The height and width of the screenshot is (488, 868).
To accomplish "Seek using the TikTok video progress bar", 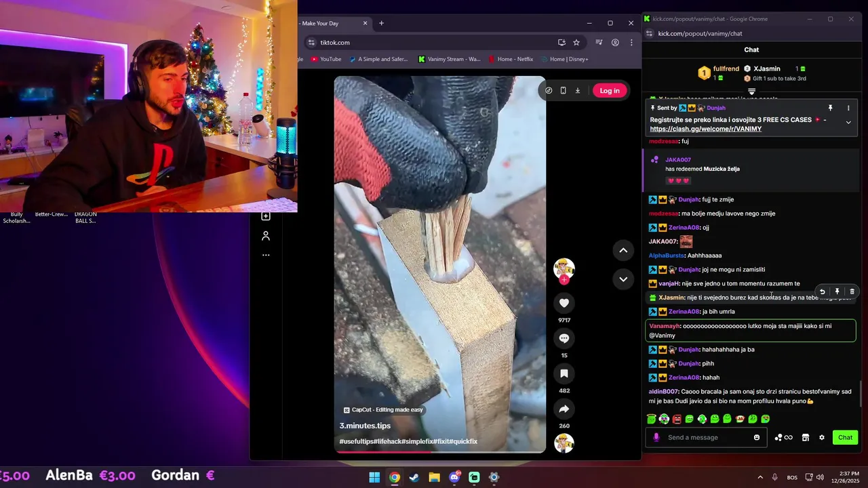I will tap(439, 451).
